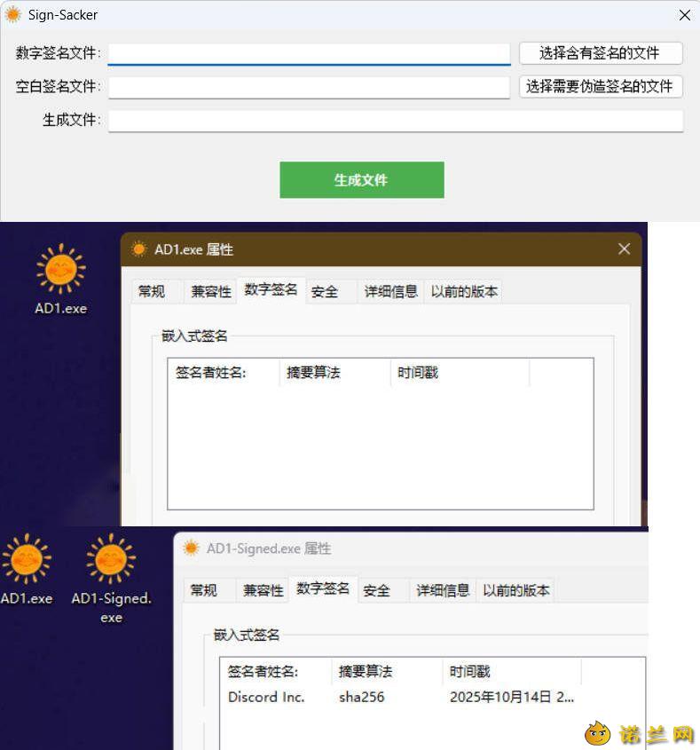This screenshot has width=700, height=750.
Task: Click 摘要算法 column header in AD1.exe 属性
Action: pos(334,372)
